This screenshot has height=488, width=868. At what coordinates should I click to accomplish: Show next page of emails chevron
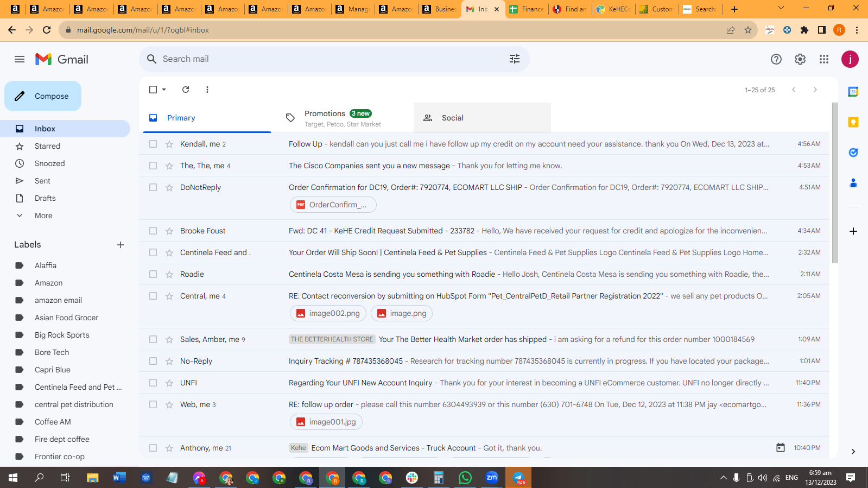815,90
